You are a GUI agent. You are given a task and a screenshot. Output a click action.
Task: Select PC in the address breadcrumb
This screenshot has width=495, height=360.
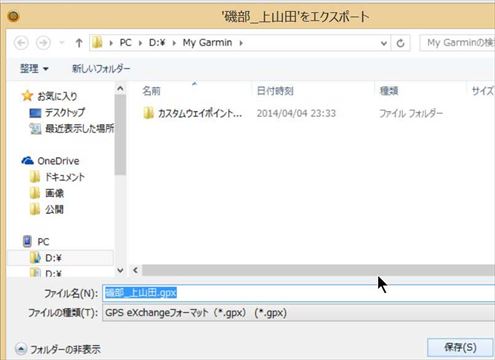126,43
